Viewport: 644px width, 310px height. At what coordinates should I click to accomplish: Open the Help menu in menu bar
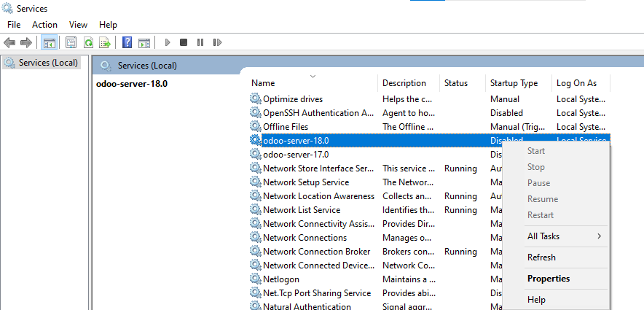click(108, 25)
